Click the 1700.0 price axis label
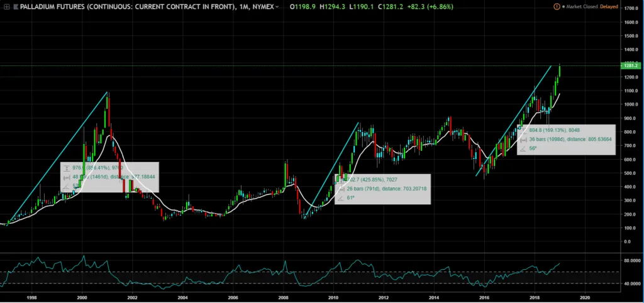 630,8
